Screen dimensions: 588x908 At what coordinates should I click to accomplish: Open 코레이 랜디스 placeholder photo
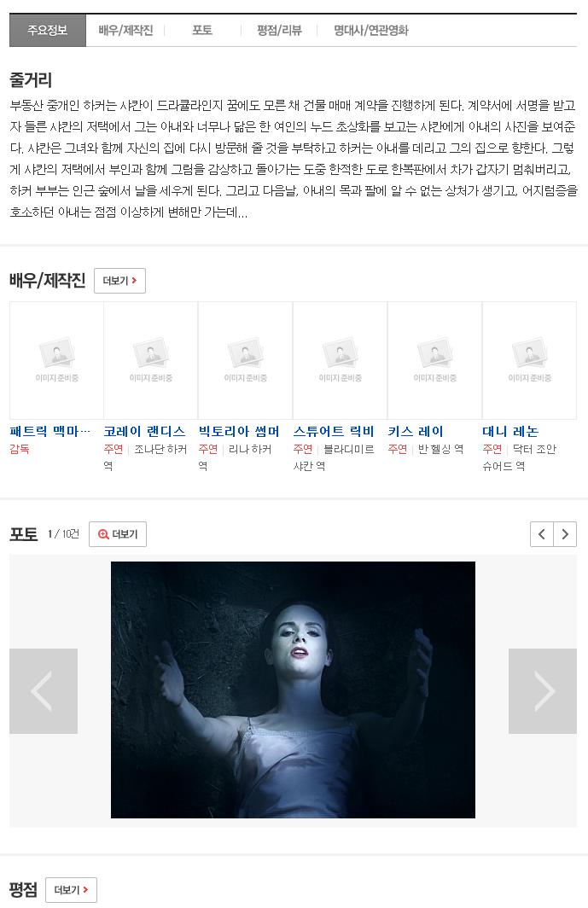point(150,360)
